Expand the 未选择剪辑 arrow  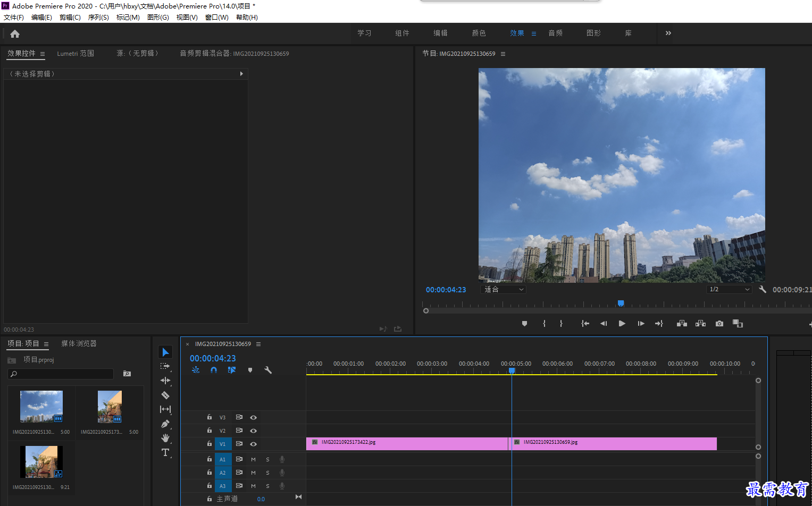click(241, 74)
